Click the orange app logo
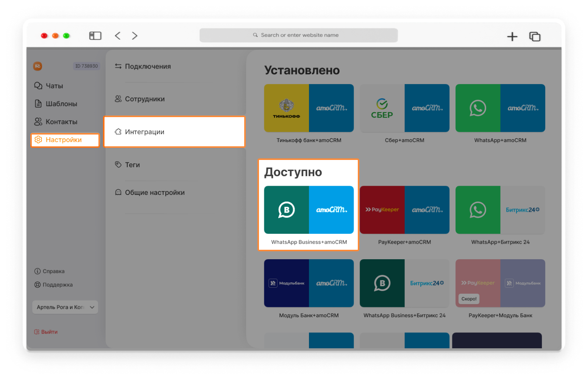This screenshot has height=379, width=588. (37, 66)
